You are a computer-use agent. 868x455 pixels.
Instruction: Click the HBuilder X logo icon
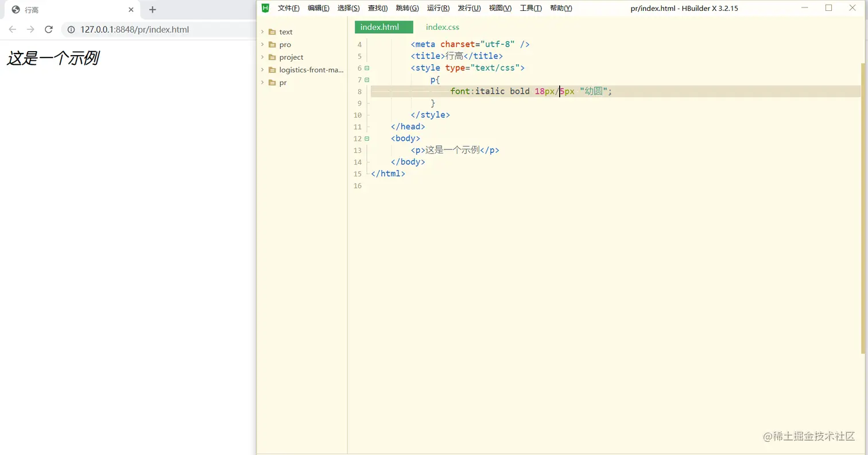(265, 8)
